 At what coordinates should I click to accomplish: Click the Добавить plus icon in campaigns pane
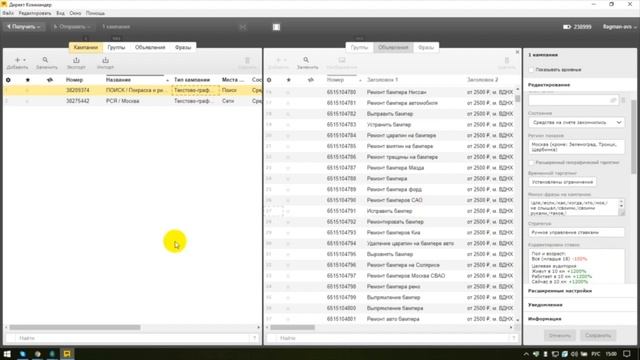coord(18,60)
